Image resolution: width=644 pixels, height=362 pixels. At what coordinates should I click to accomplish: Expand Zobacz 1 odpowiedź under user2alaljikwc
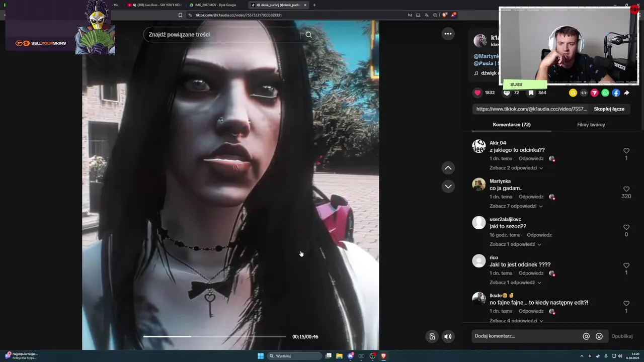point(515,244)
